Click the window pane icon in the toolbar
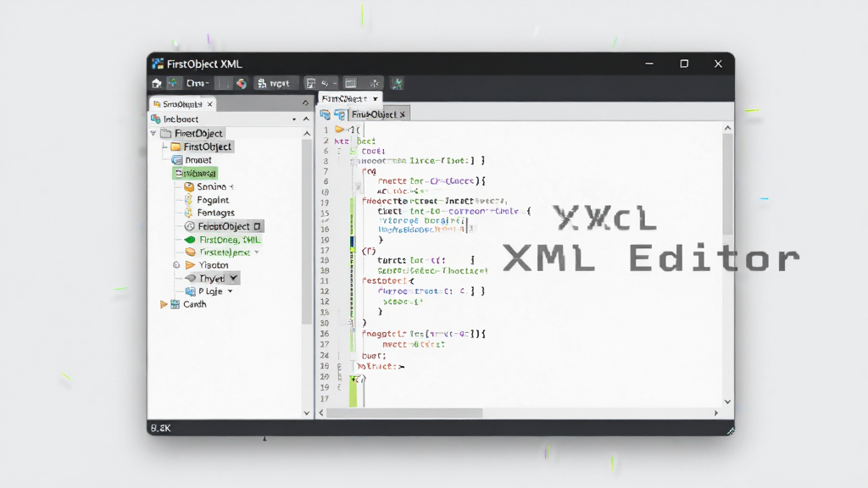The image size is (868, 488). (350, 84)
